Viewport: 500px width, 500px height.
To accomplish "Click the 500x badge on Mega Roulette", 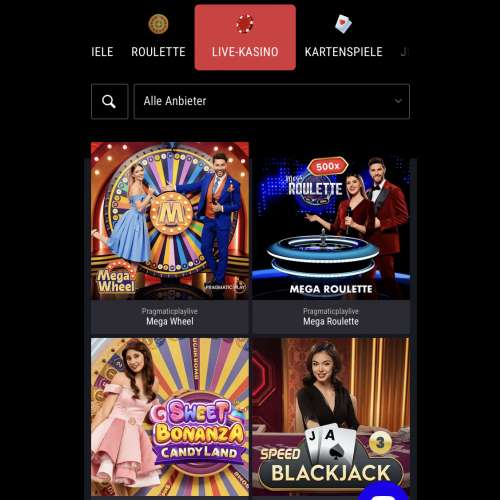I will click(x=328, y=166).
